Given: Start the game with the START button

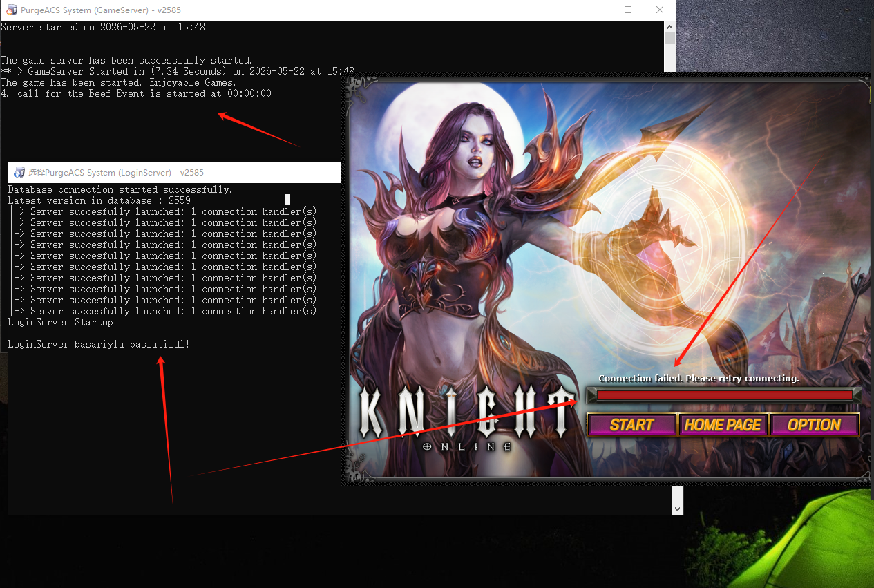Looking at the screenshot, I should [631, 425].
